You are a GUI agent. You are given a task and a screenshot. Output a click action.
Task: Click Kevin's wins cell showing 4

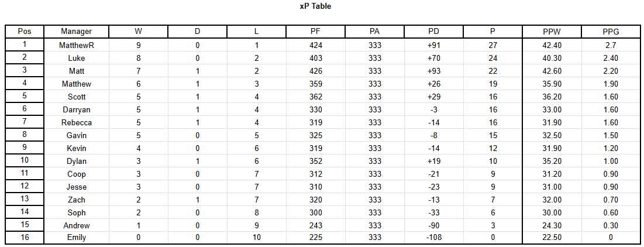coord(138,148)
